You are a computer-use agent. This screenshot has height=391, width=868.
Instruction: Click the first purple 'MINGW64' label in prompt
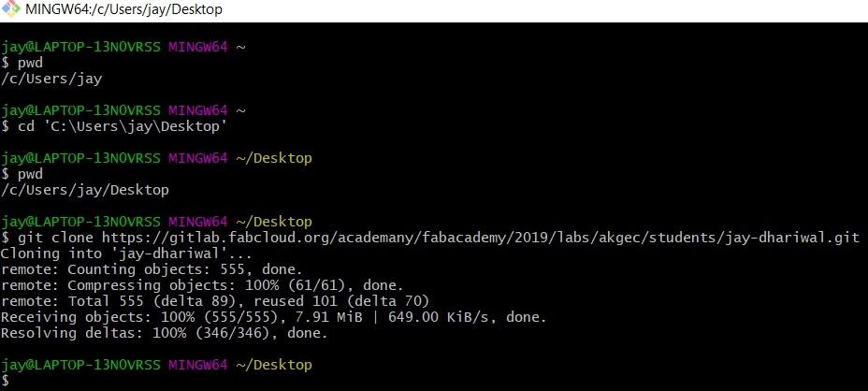pos(197,46)
